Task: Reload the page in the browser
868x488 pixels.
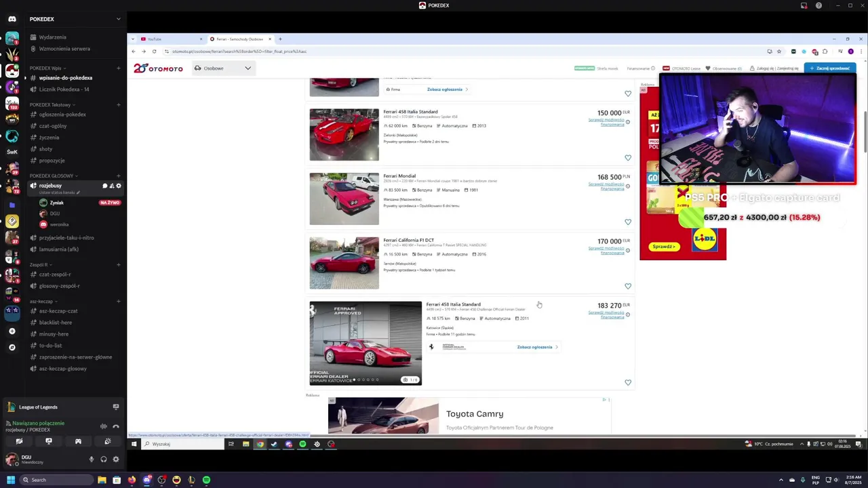Action: [154, 52]
